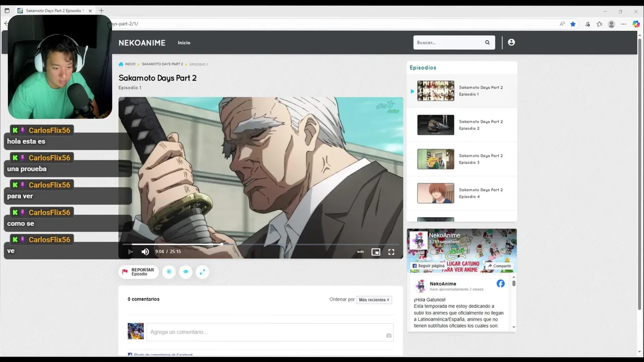Click the search magnifier icon
The height and width of the screenshot is (362, 644).
[x=487, y=43]
